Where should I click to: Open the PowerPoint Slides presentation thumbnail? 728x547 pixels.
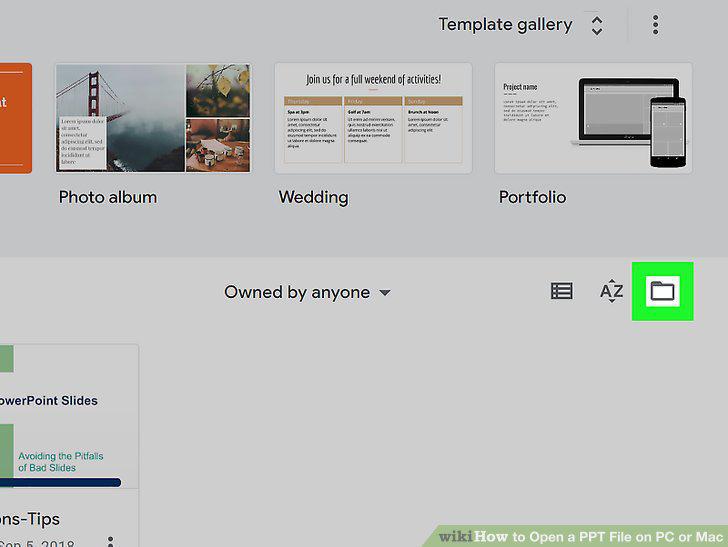(69, 417)
